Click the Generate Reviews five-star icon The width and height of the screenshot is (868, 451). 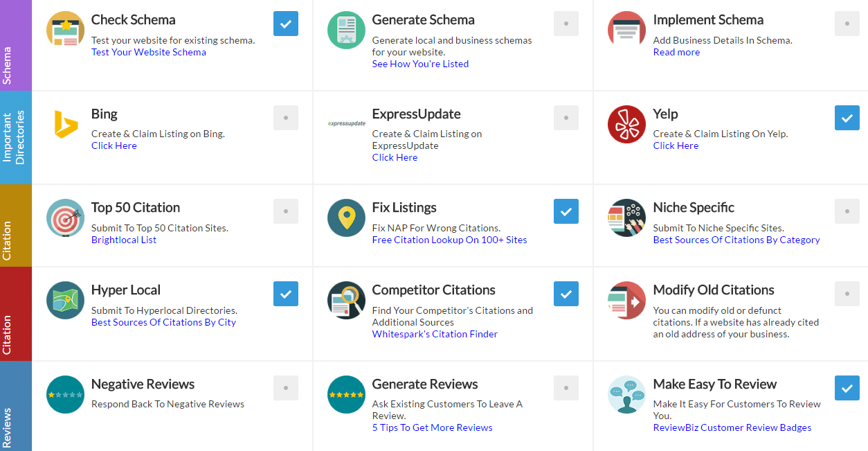tap(346, 394)
